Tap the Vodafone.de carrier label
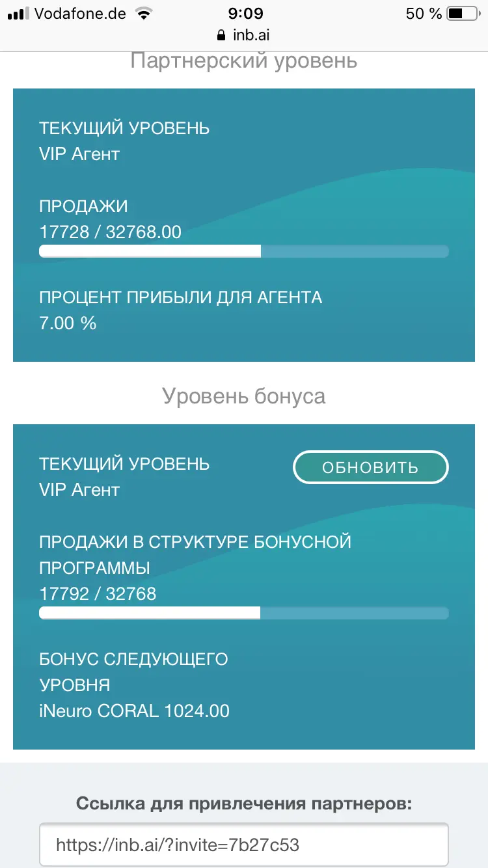The height and width of the screenshot is (868, 488). click(x=80, y=13)
